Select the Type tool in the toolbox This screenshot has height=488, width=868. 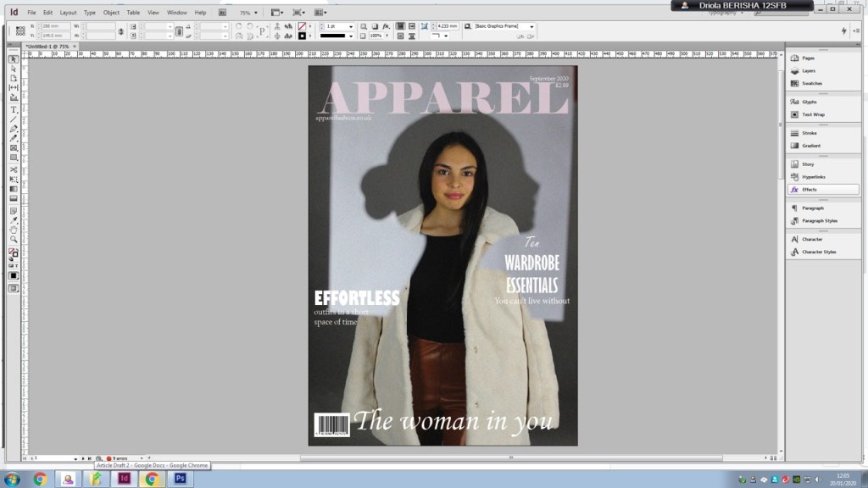pos(14,109)
